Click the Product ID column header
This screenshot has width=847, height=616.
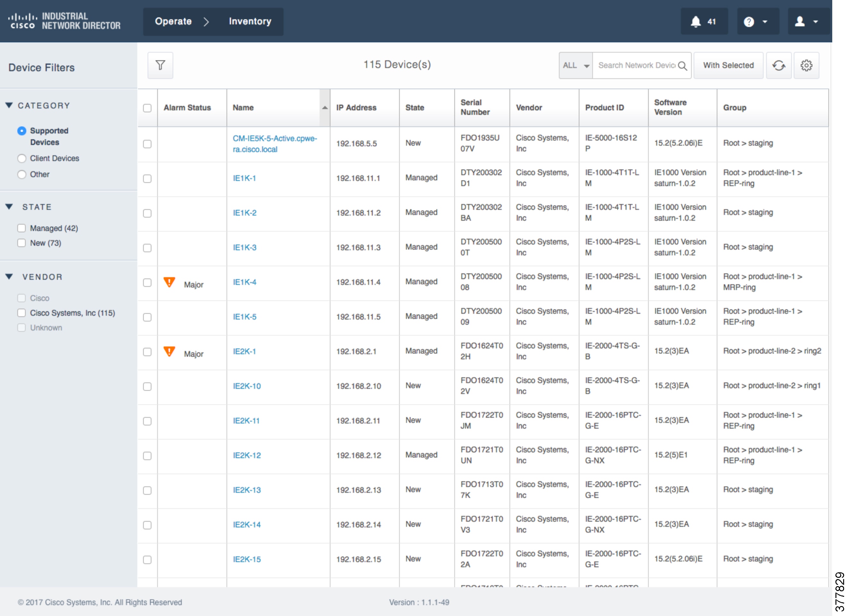pyautogui.click(x=604, y=107)
